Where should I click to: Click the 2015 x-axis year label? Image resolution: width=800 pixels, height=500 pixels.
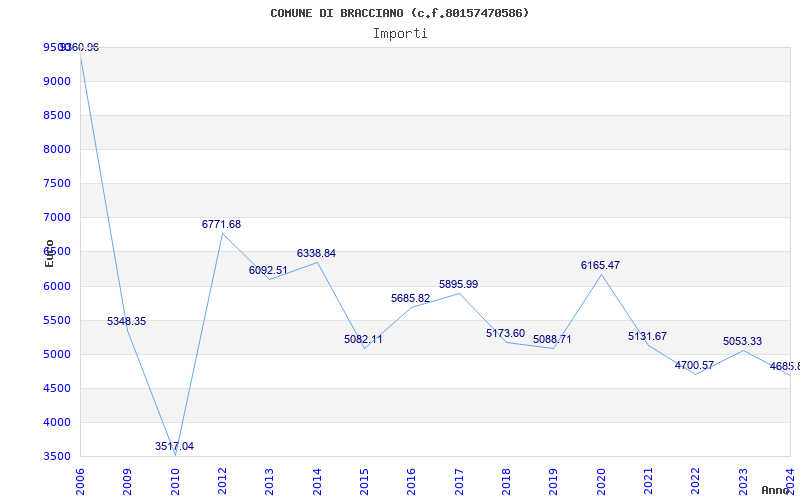(x=364, y=482)
